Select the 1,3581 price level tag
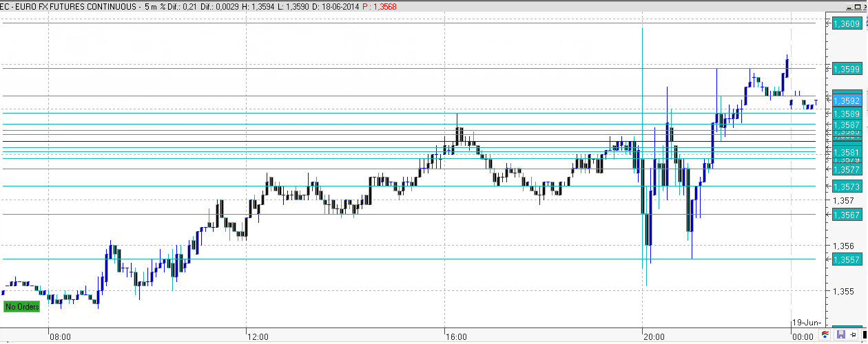Image resolution: width=868 pixels, height=344 pixels. [847, 152]
